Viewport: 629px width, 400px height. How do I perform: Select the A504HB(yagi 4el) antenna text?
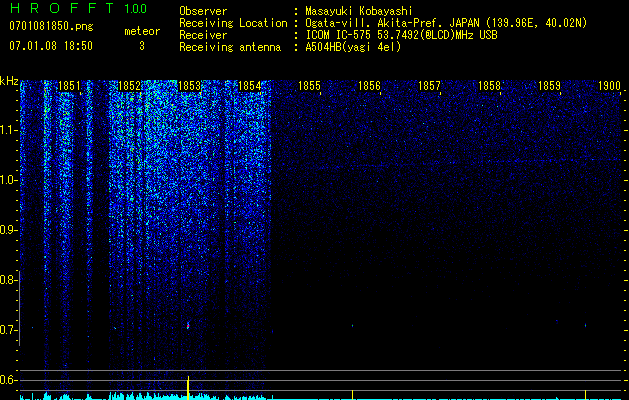(353, 47)
